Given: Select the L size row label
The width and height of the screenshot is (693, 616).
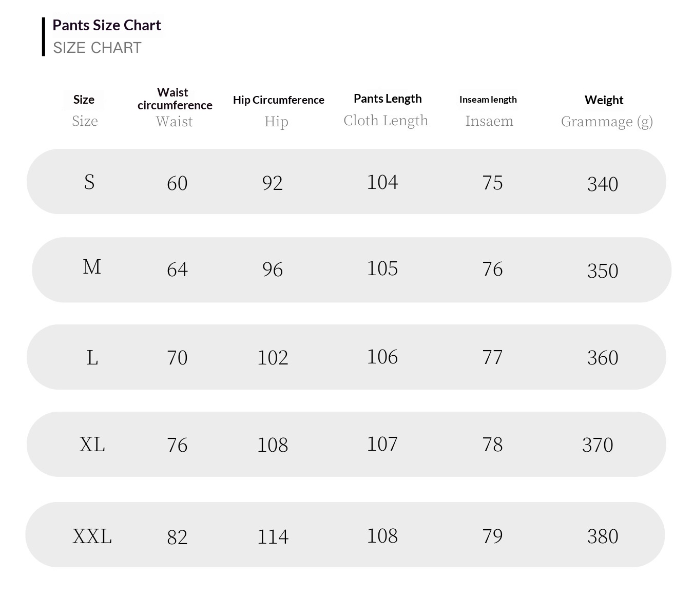Looking at the screenshot, I should click(92, 357).
